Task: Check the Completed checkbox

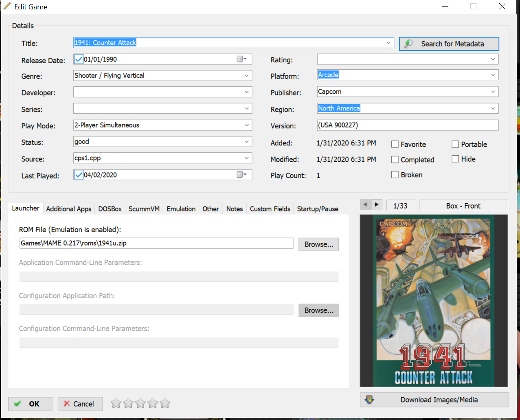Action: coord(395,160)
